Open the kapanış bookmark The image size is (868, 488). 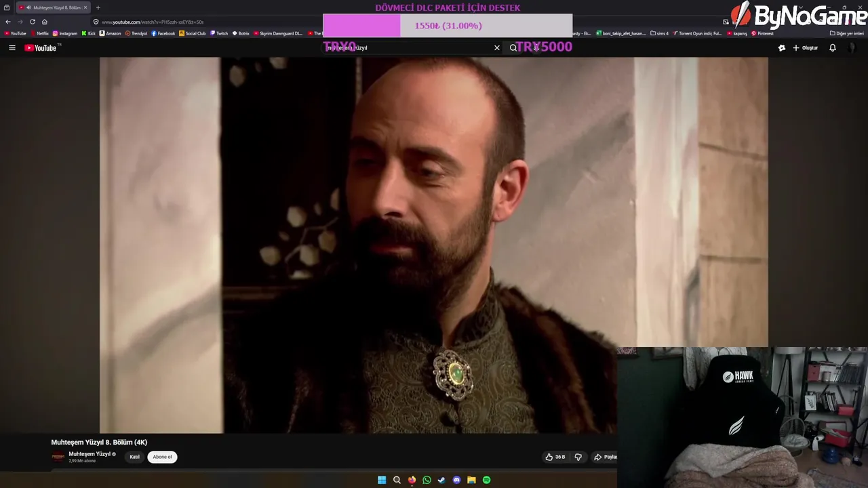(736, 33)
